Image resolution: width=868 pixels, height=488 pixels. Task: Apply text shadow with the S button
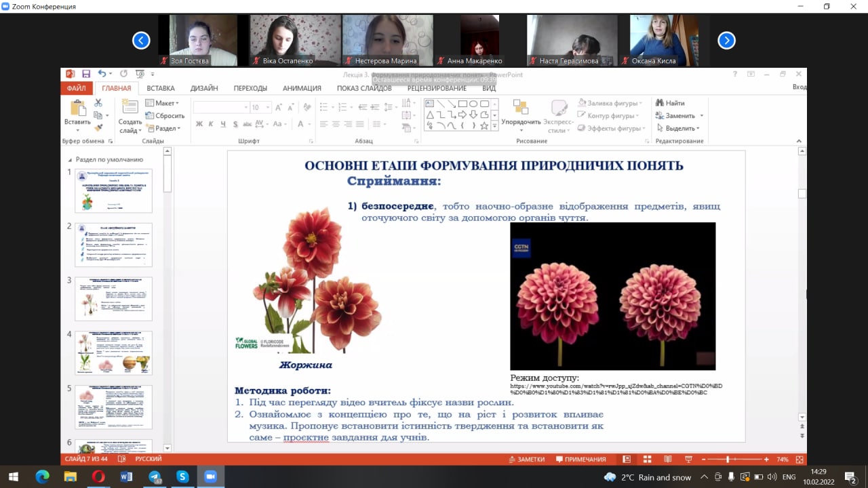pos(235,124)
